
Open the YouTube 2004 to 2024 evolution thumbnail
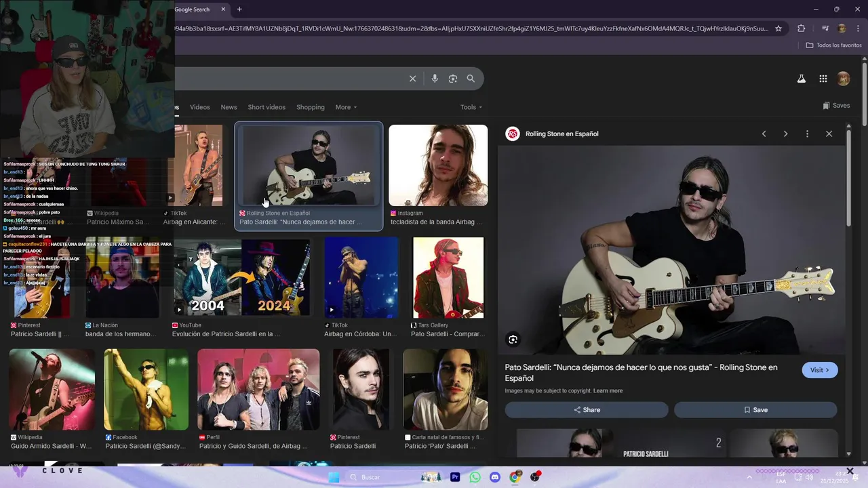241,277
